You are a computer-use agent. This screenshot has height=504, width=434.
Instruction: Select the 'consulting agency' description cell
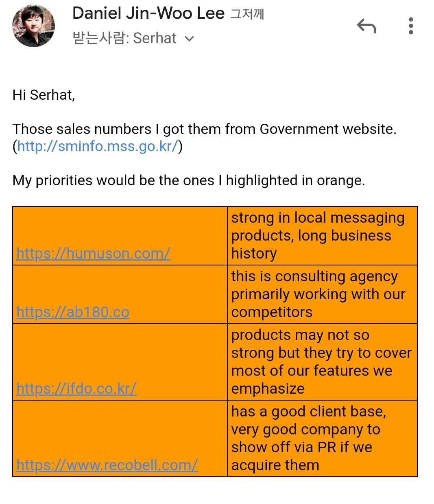[x=322, y=294]
